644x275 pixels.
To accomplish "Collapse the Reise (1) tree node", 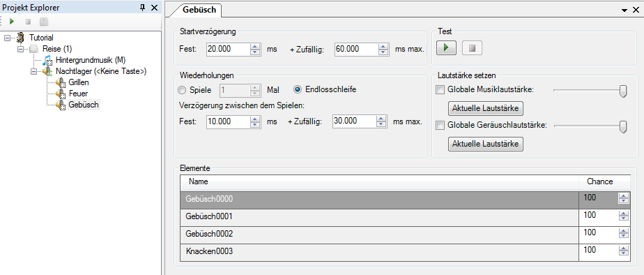I will click(20, 49).
